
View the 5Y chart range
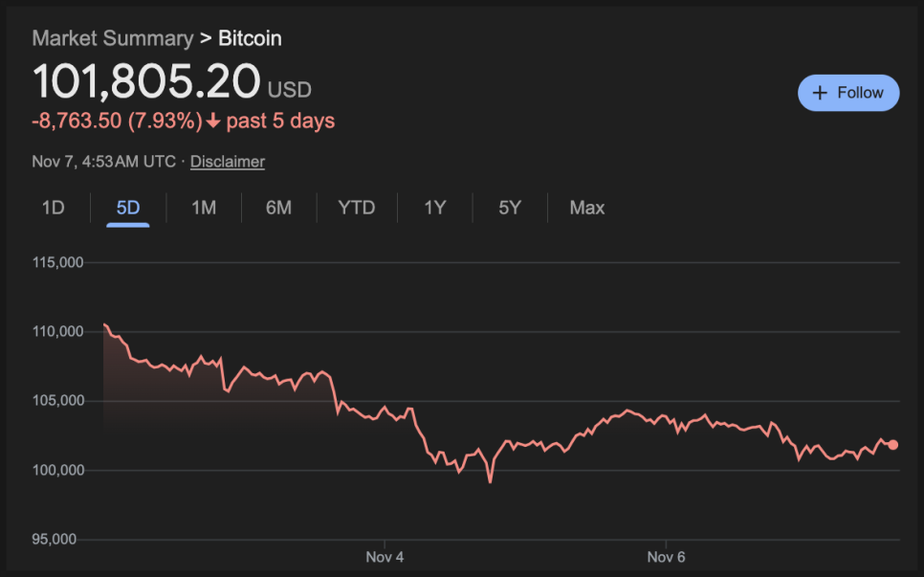pos(510,208)
